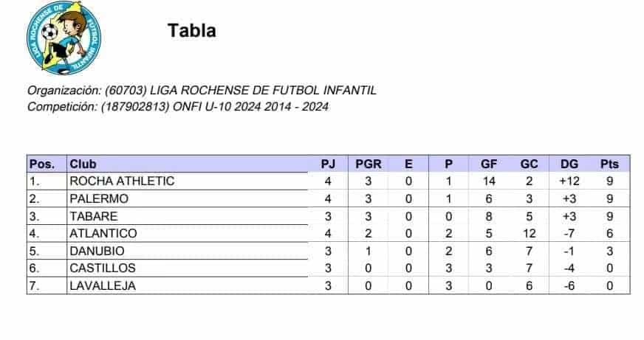Select the DANUBIO club name
Image resolution: width=644 pixels, height=340 pixels.
97,251
